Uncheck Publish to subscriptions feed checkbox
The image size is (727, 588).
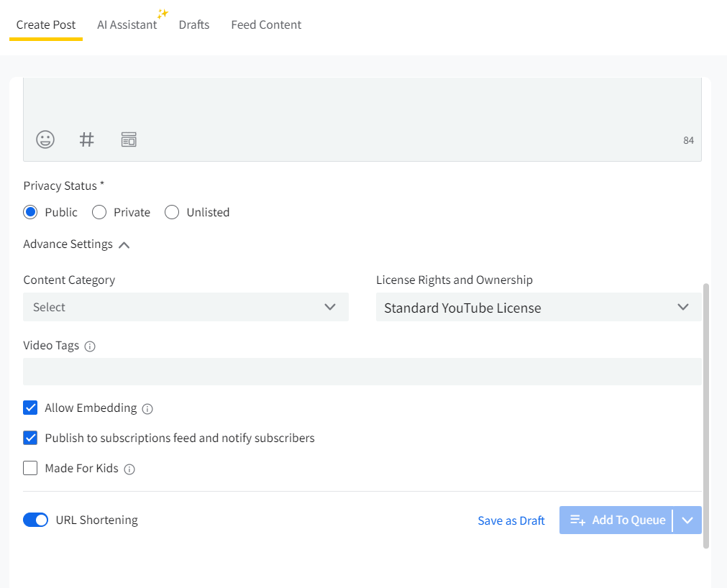[30, 438]
